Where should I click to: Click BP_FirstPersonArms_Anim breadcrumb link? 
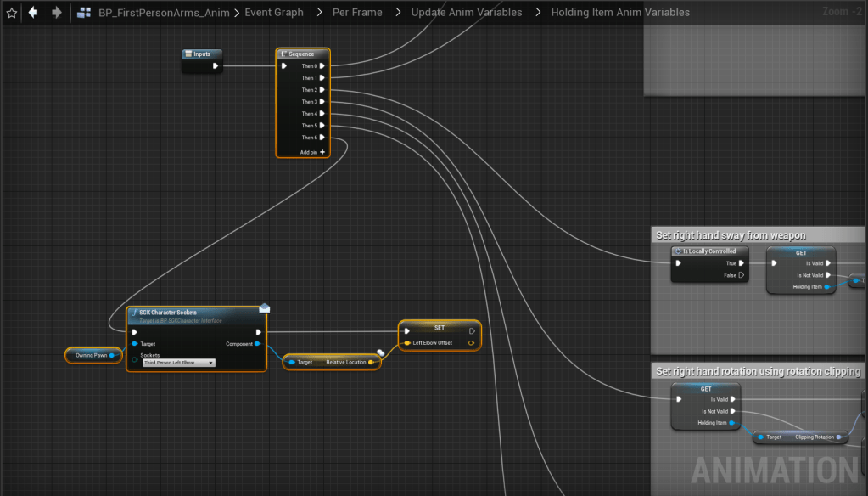[x=164, y=13]
